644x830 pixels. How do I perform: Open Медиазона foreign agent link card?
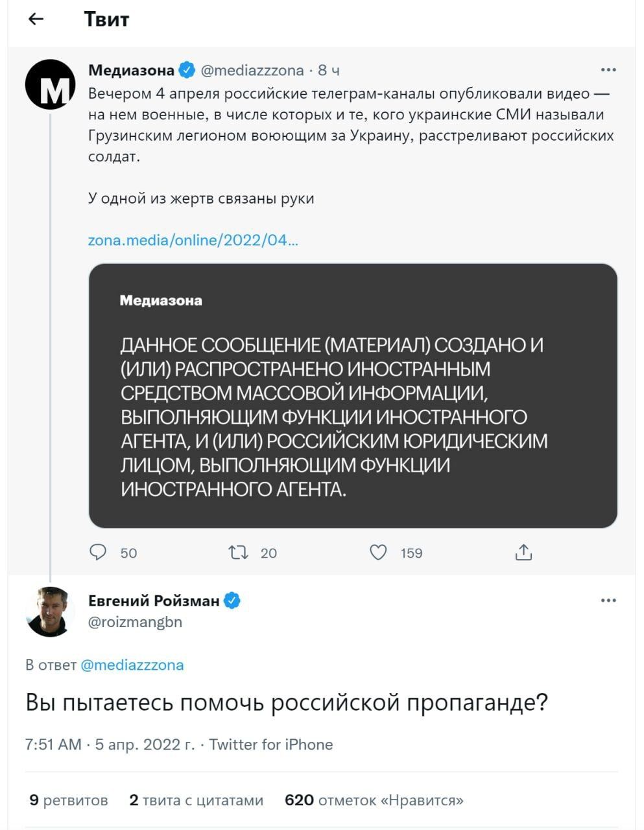353,396
